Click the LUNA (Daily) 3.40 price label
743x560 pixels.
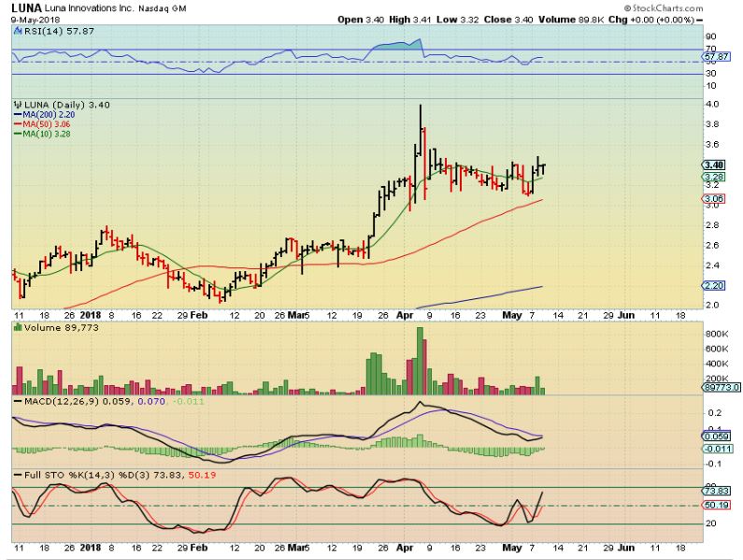tap(66, 105)
